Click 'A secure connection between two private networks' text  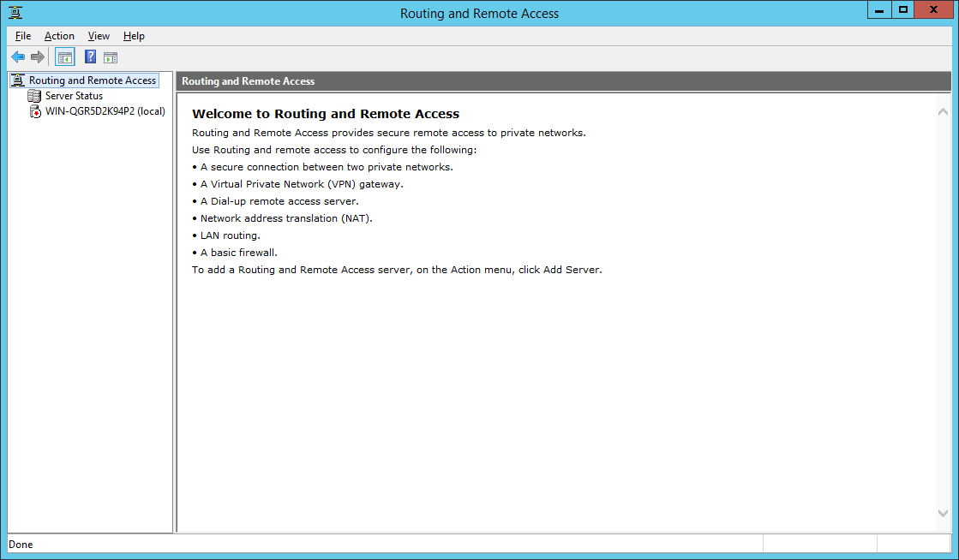point(327,167)
